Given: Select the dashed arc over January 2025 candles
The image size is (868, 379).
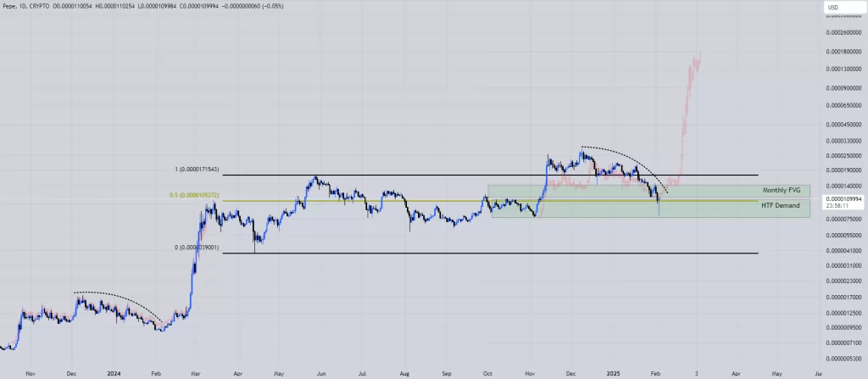Looking at the screenshot, I should 627,158.
